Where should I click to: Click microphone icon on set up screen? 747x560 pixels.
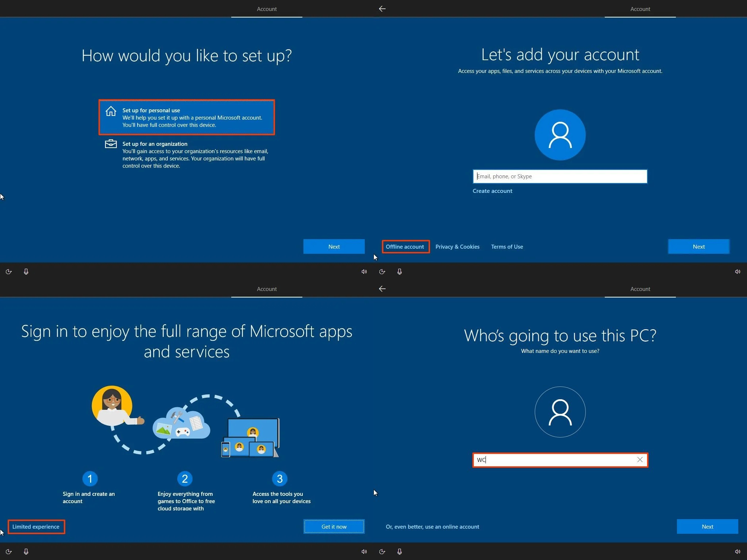point(26,272)
